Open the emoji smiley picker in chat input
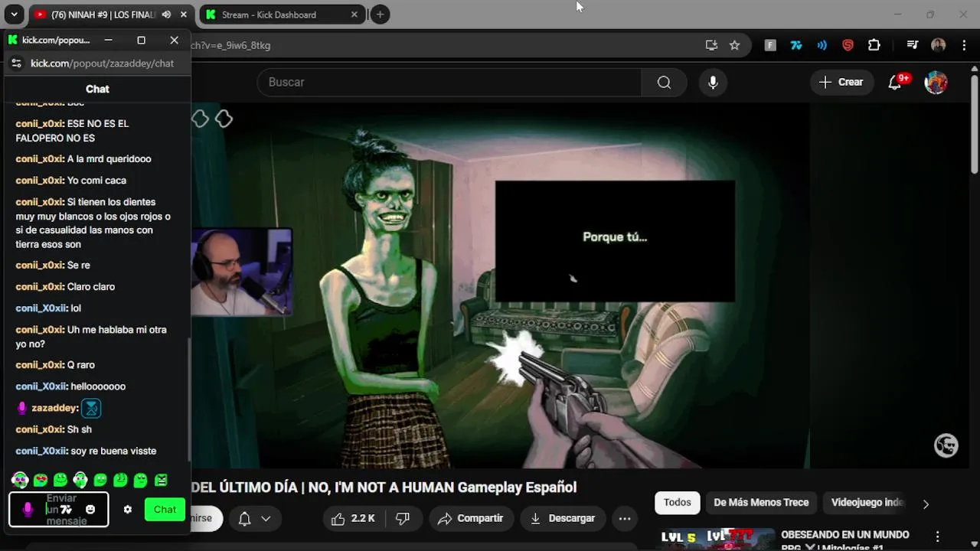The image size is (980, 551). click(x=90, y=510)
